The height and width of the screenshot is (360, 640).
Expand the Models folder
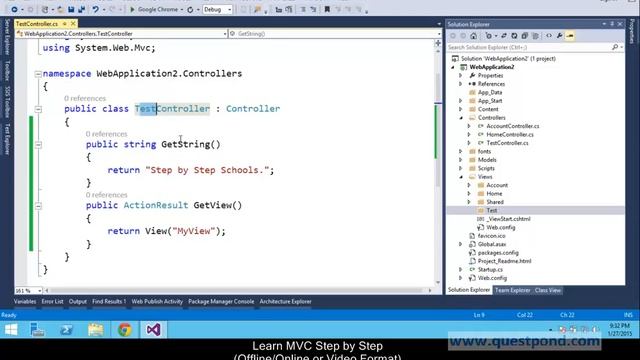point(461,160)
